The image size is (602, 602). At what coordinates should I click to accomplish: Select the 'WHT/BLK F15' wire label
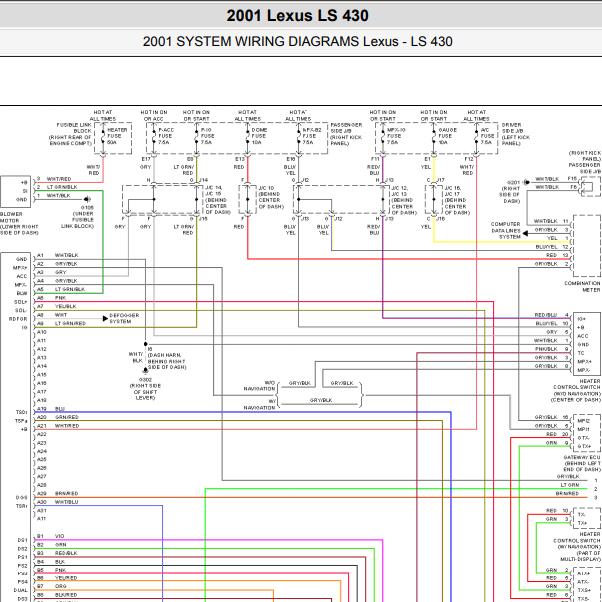[x=556, y=179]
